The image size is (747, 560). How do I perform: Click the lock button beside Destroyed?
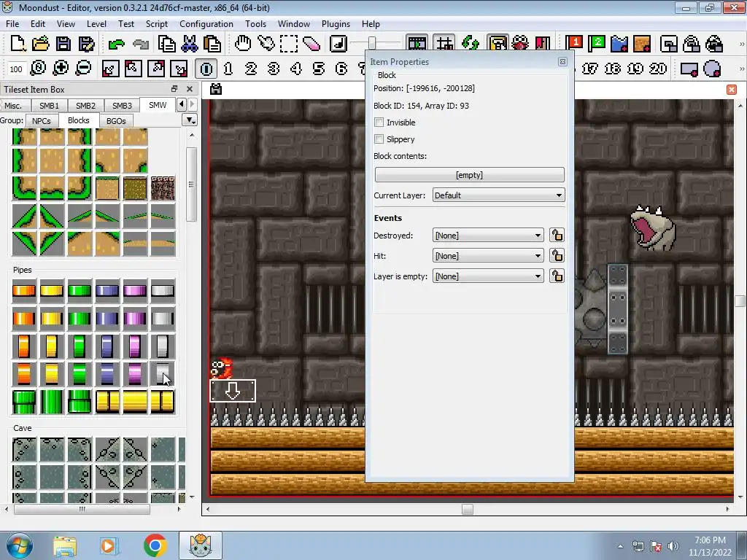(557, 236)
